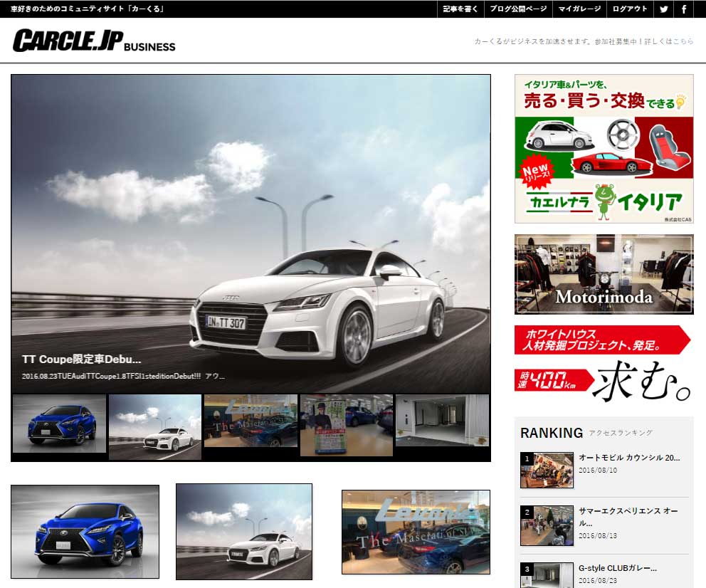Follow the こちら link in header tagline

[683, 41]
